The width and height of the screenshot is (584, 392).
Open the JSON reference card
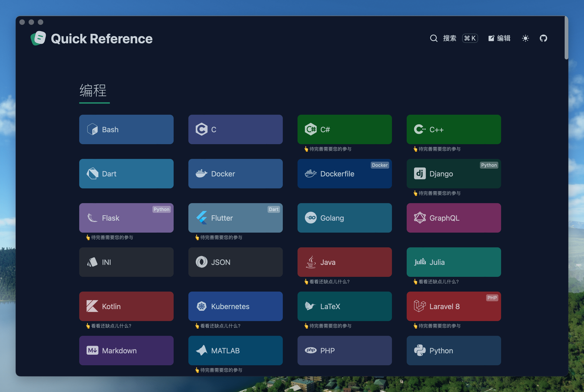(235, 262)
